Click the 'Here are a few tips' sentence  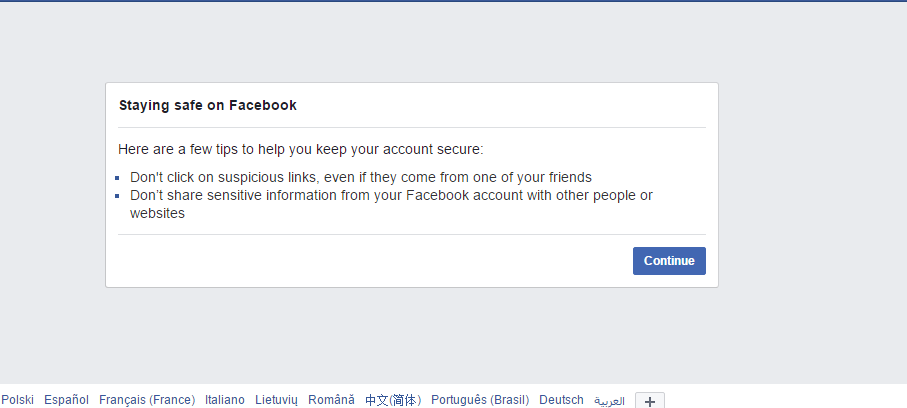pos(300,150)
